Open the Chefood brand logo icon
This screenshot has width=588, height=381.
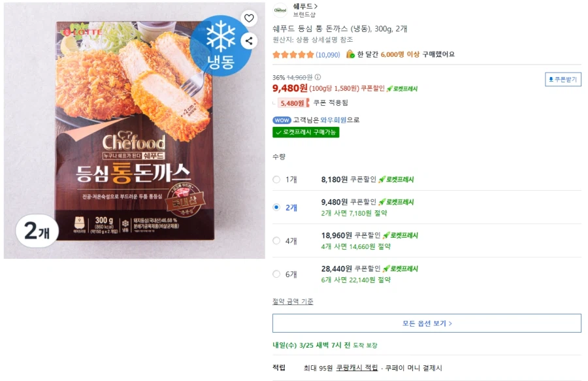279,8
